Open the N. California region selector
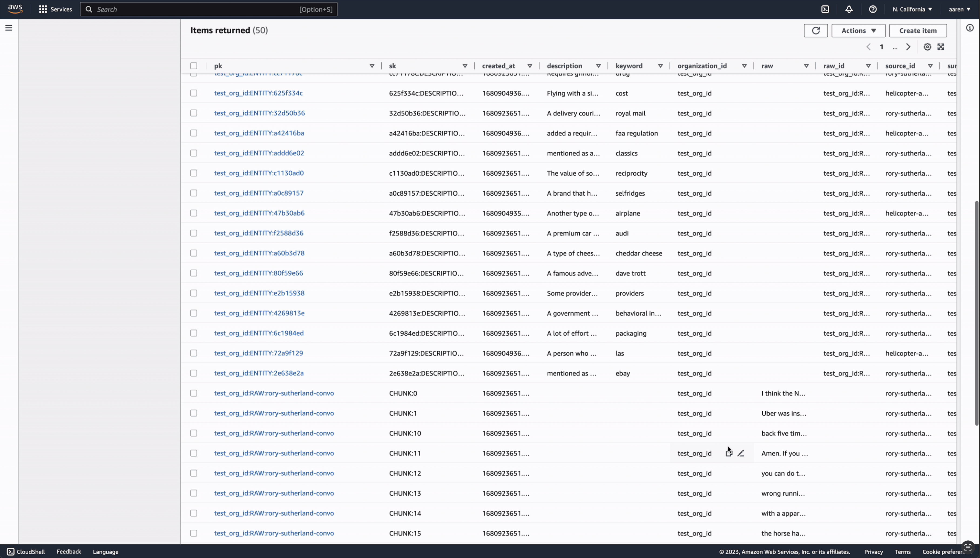The width and height of the screenshot is (980, 558). [912, 9]
